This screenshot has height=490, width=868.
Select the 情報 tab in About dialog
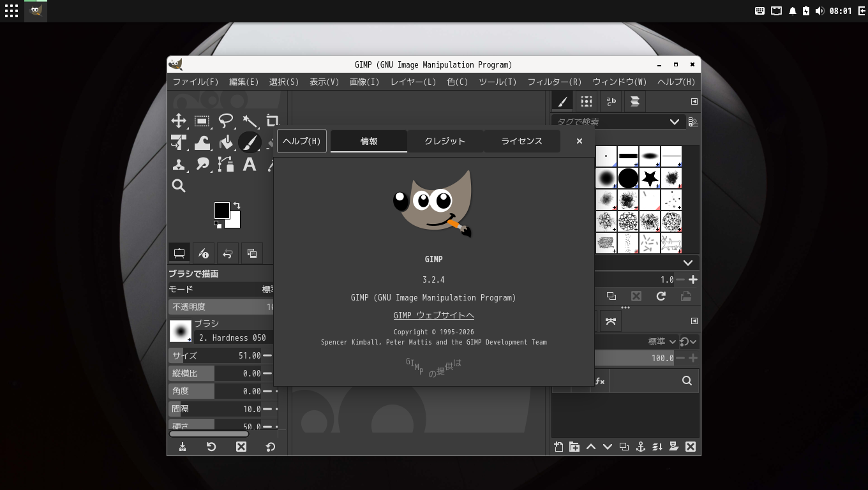[369, 141]
